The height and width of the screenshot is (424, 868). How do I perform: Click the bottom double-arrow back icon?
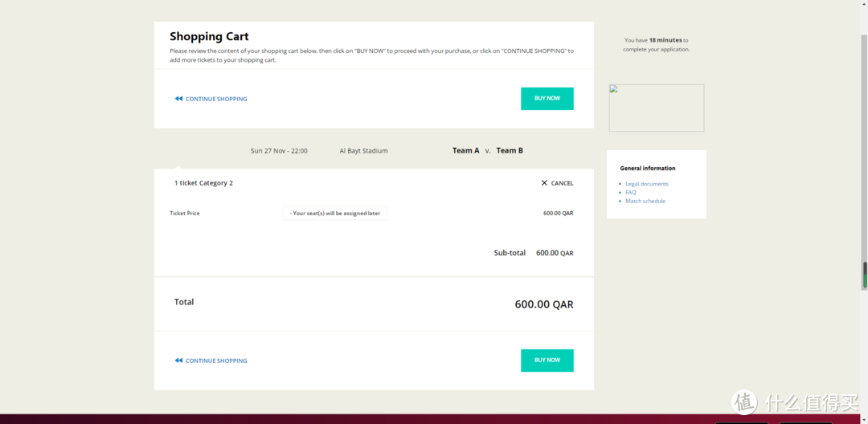pyautogui.click(x=178, y=361)
